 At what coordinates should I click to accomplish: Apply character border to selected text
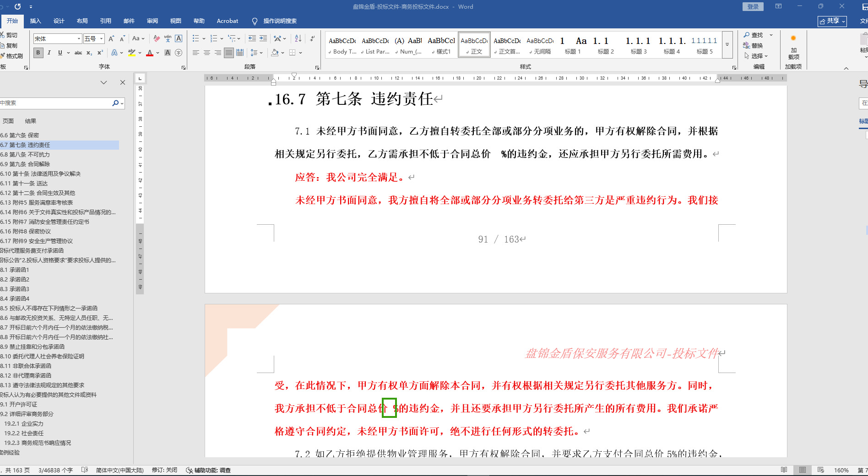point(179,39)
